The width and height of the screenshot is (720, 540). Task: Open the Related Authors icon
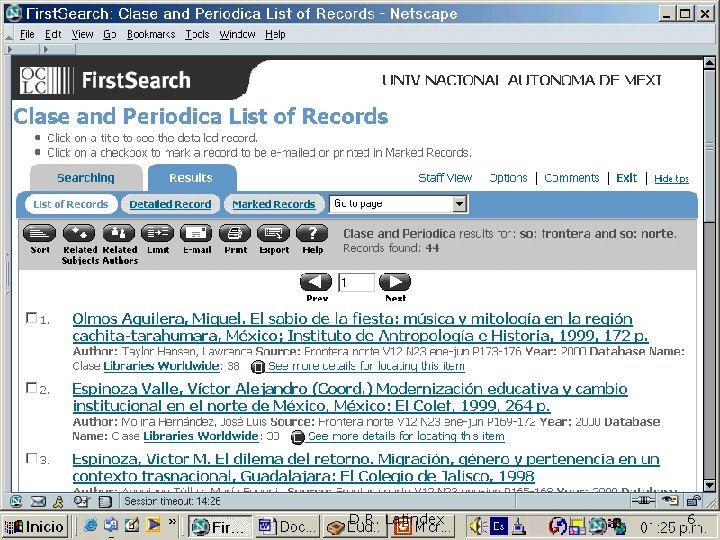(x=118, y=233)
